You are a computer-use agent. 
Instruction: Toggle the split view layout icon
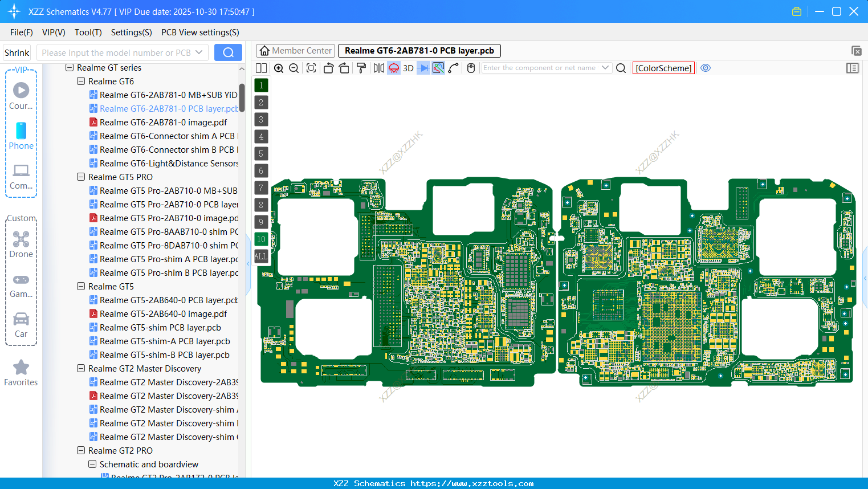(x=261, y=68)
